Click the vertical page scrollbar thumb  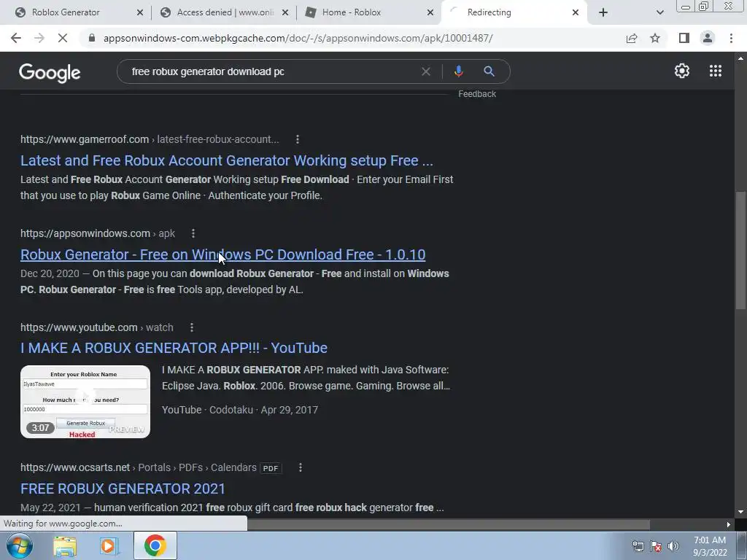click(x=740, y=250)
